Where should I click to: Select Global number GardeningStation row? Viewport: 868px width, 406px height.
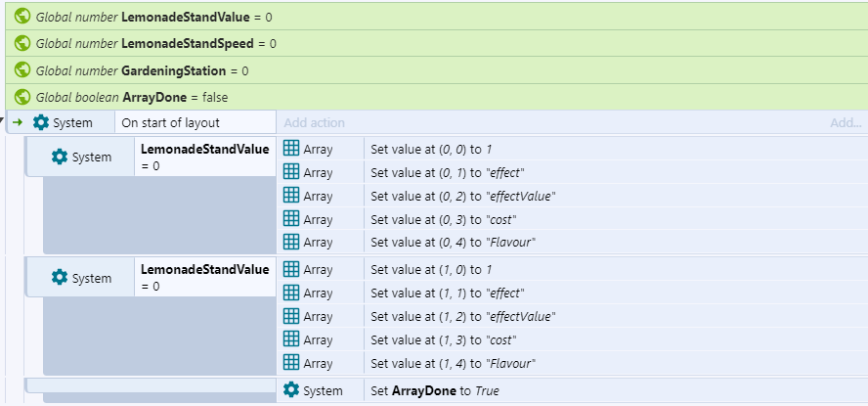pos(142,70)
